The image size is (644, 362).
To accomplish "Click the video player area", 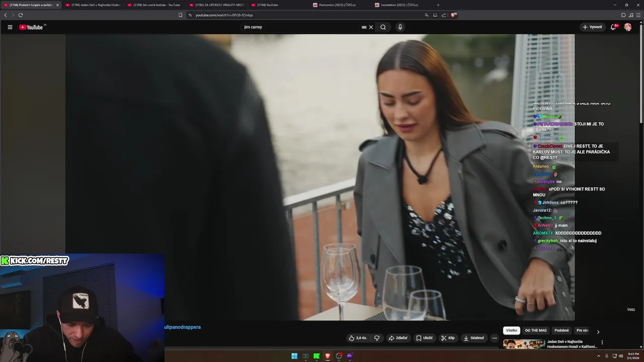I will pos(320,177).
